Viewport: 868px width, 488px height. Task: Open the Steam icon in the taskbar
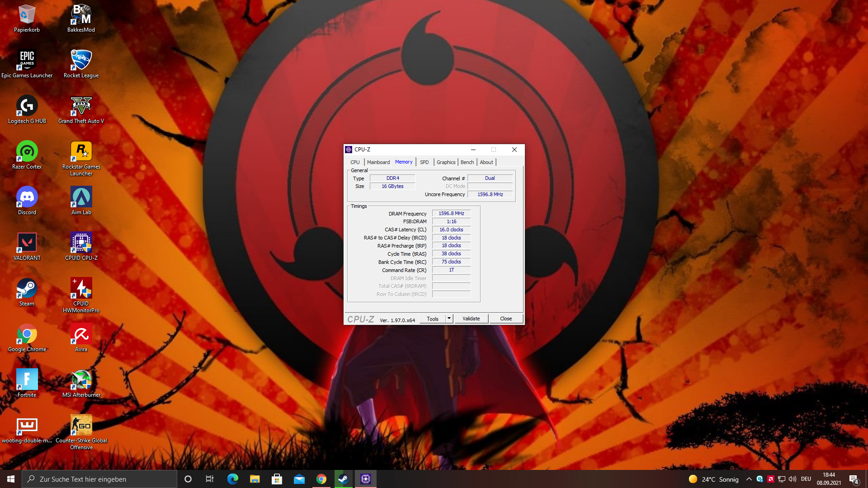(x=343, y=479)
